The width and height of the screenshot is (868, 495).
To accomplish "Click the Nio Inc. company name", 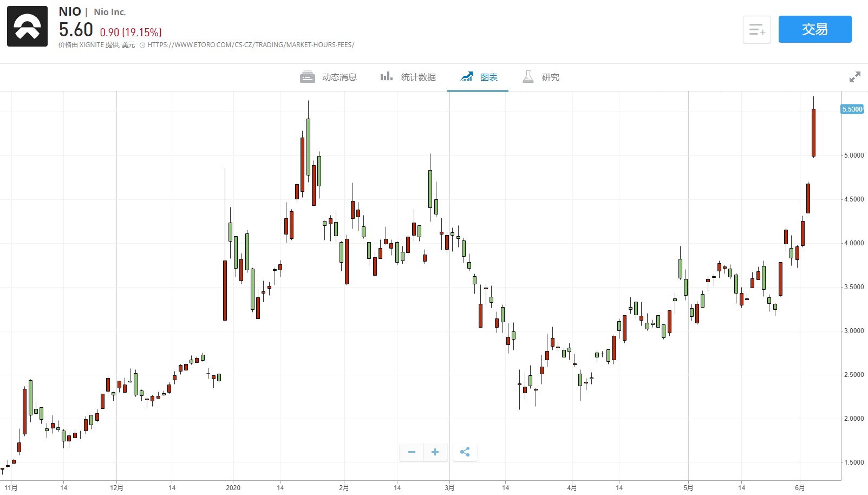I will coord(110,12).
